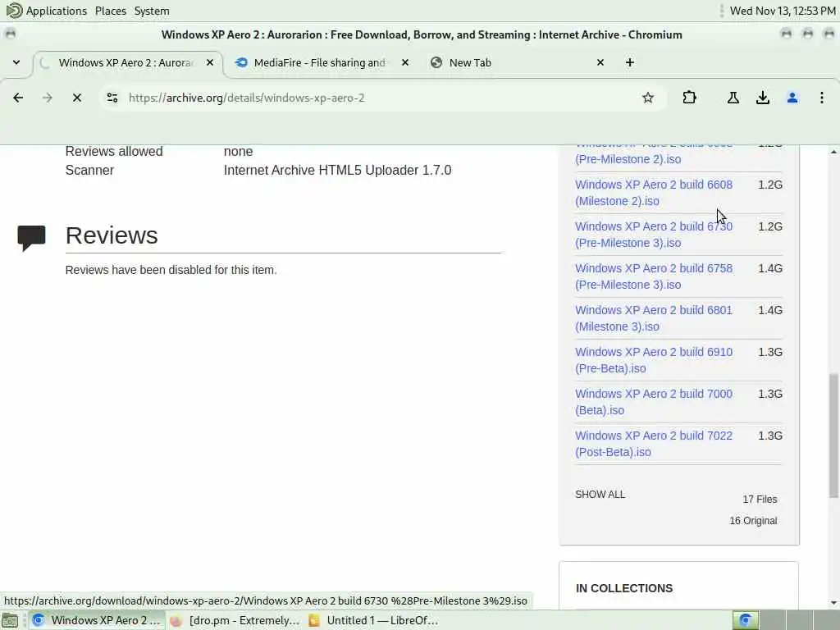Close the New Tab tab

(x=600, y=62)
